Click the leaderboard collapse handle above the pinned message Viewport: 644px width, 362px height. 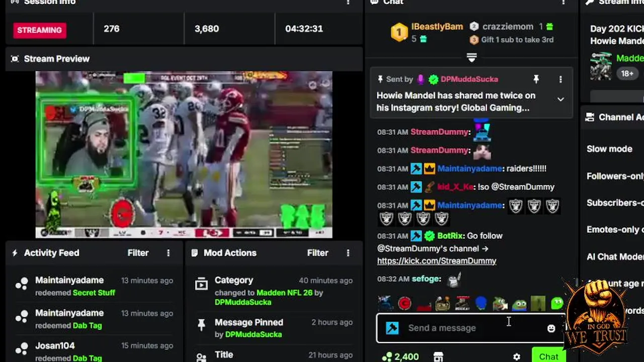coord(471,58)
